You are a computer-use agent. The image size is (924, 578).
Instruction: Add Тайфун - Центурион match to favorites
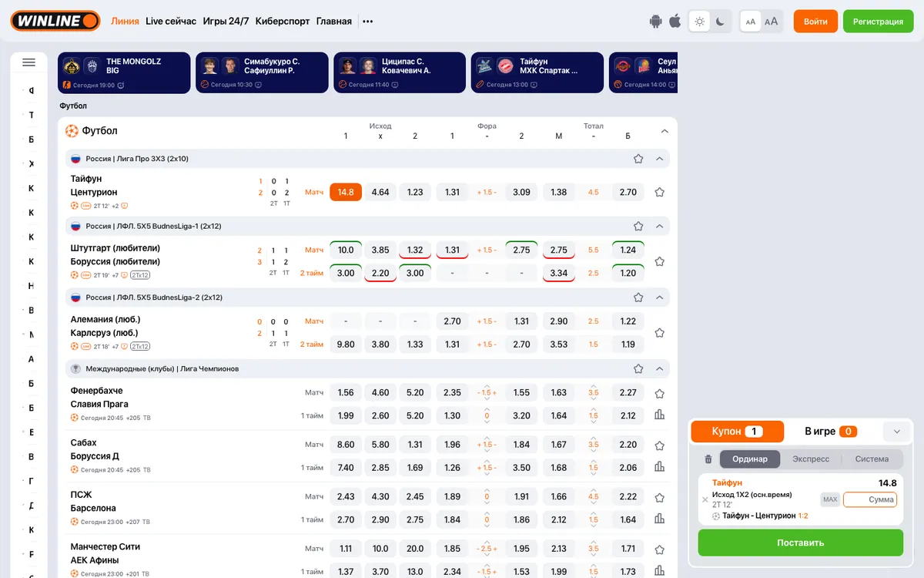click(x=659, y=192)
